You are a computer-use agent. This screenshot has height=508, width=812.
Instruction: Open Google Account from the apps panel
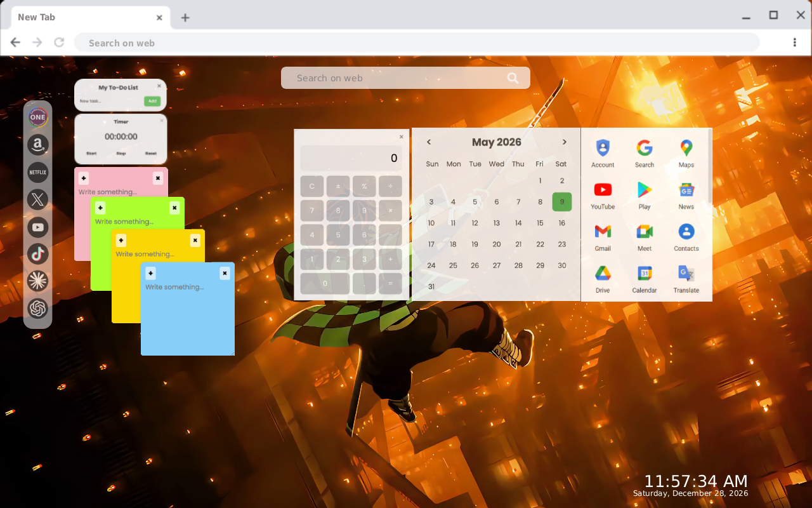(603, 153)
